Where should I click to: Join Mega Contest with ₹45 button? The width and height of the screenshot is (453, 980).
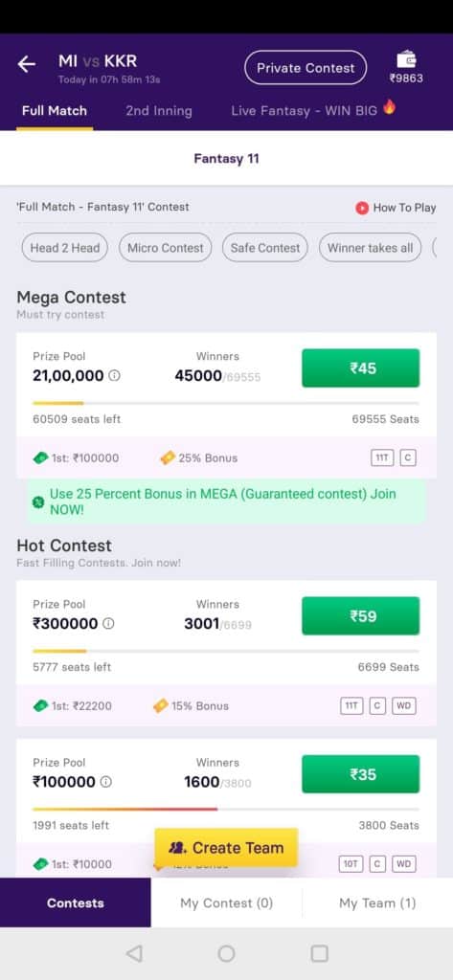click(361, 368)
